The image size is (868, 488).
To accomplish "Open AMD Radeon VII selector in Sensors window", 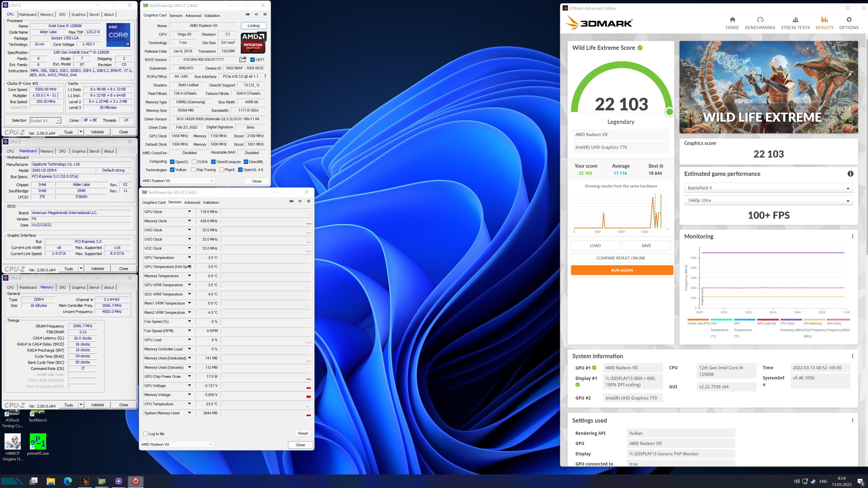I will tap(177, 445).
